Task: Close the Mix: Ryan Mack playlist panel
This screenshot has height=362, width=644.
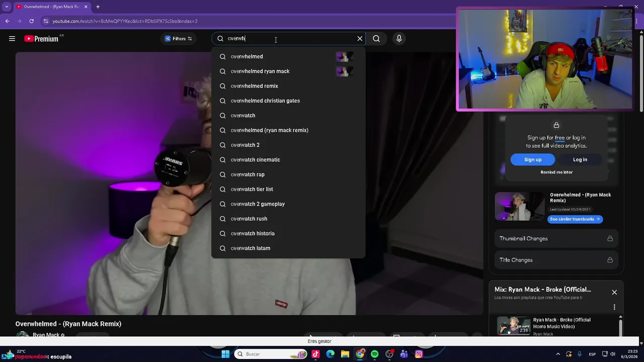Action: (614, 292)
